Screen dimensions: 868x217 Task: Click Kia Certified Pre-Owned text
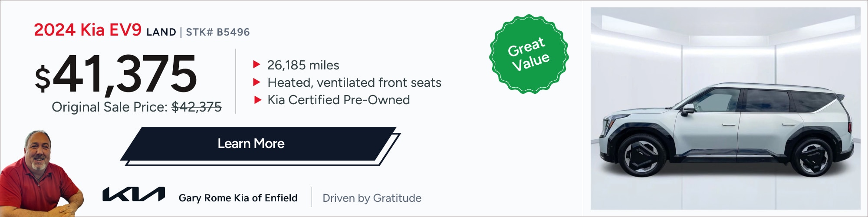339,100
